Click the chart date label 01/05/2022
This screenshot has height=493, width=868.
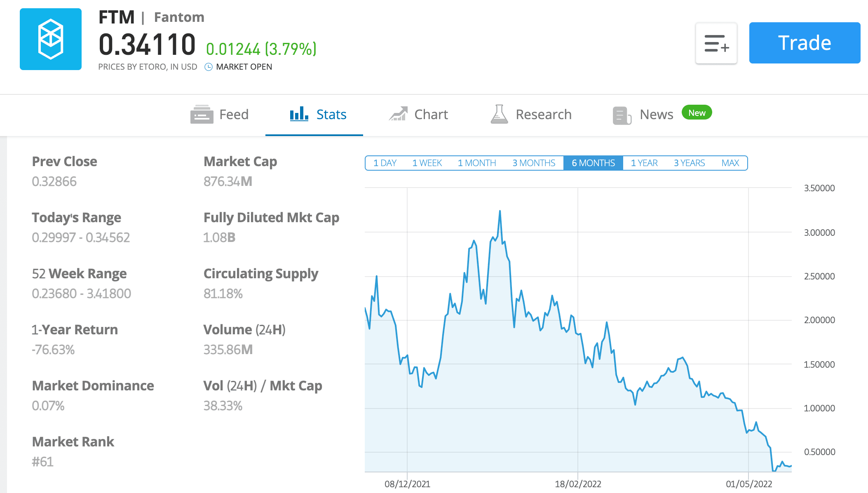[x=749, y=484]
